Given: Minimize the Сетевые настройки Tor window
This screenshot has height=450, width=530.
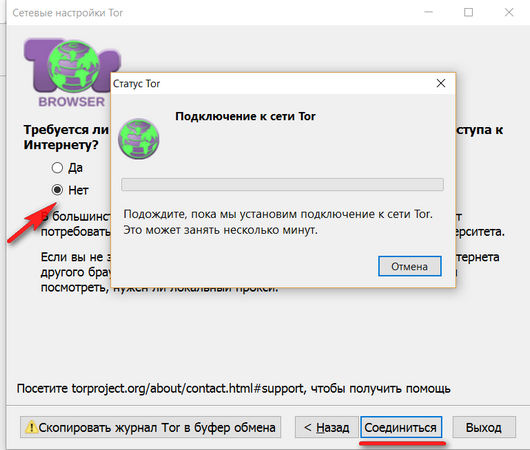Looking at the screenshot, I should (428, 13).
